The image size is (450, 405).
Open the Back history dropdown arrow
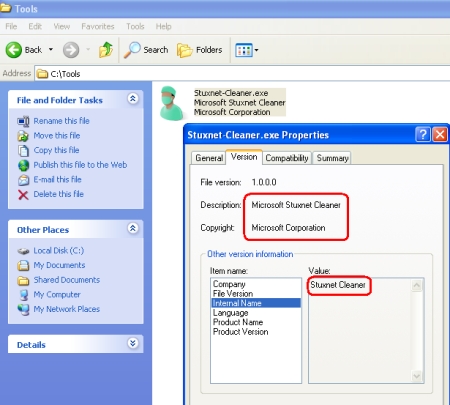tap(51, 50)
